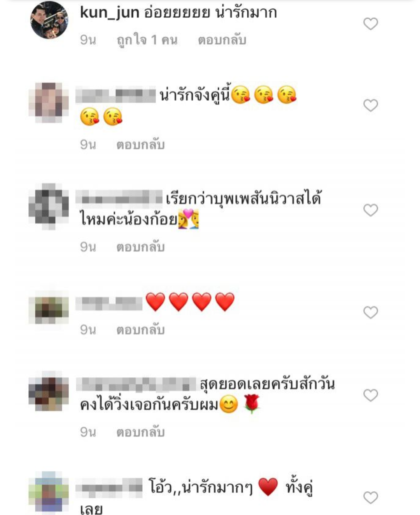Reply to the สุดยอดเลยครับ comment
Screen dimensions: 420x515
click(x=140, y=432)
